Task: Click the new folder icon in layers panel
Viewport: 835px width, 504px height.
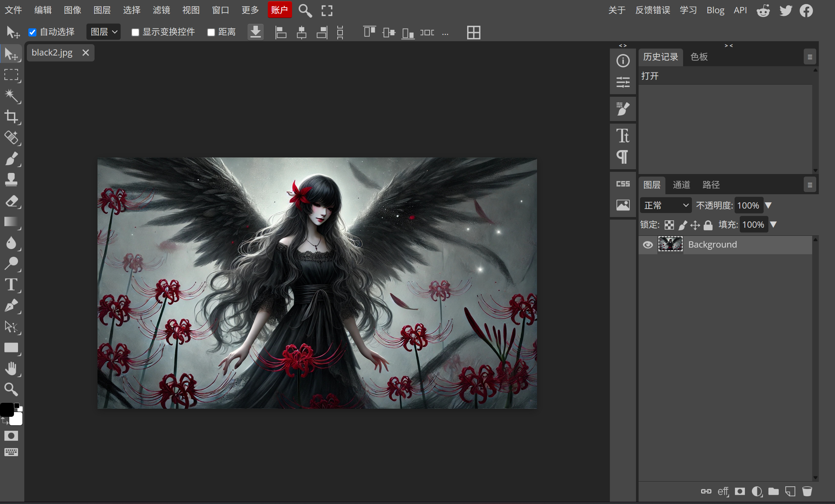Action: tap(774, 491)
